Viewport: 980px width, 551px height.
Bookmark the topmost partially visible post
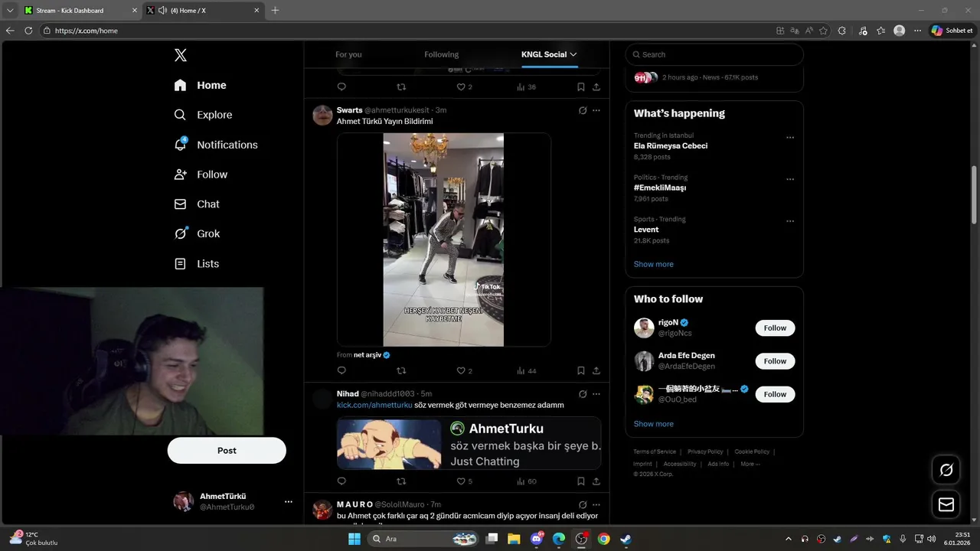581,86
